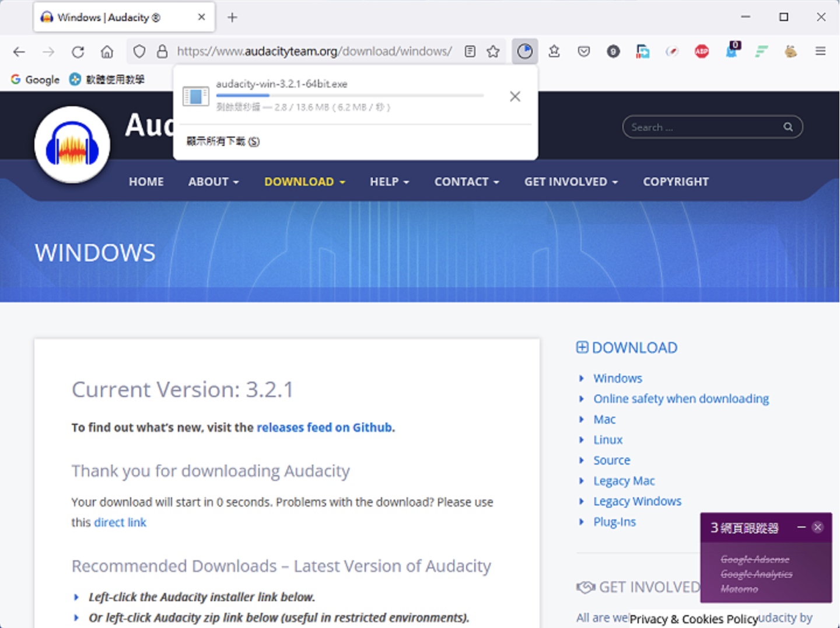Minimize the tracker popup panel
Image resolution: width=840 pixels, height=628 pixels.
point(801,527)
